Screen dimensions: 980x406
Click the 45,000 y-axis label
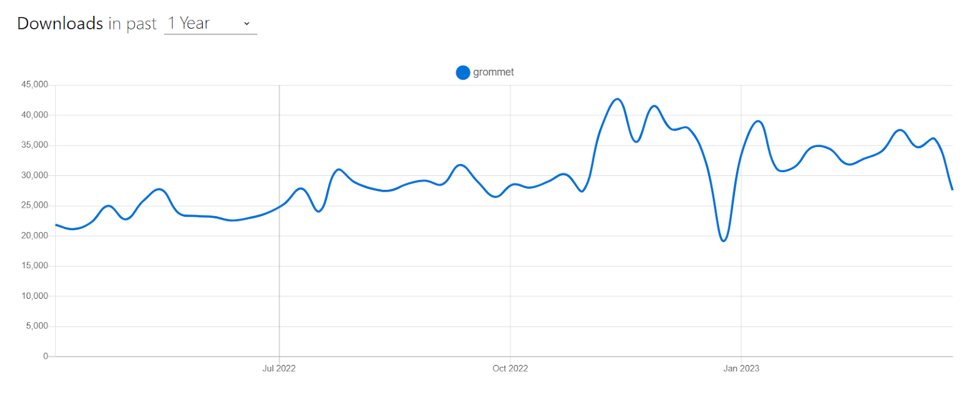point(35,85)
